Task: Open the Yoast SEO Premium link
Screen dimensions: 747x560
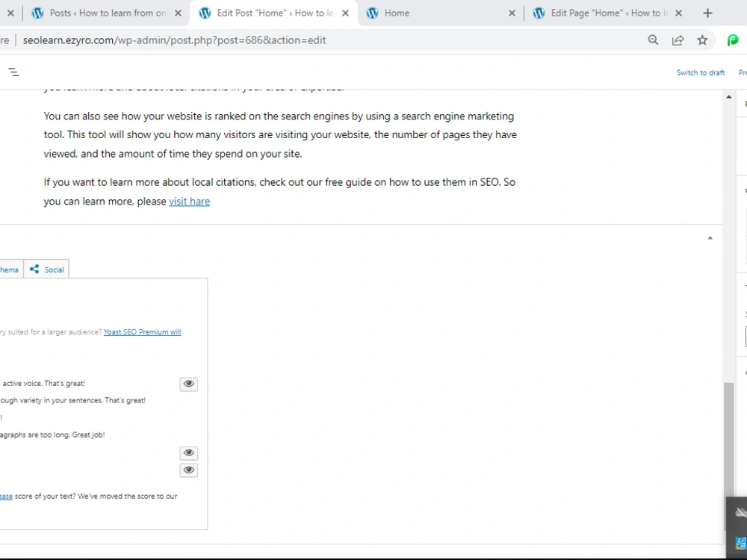Action: pos(142,332)
